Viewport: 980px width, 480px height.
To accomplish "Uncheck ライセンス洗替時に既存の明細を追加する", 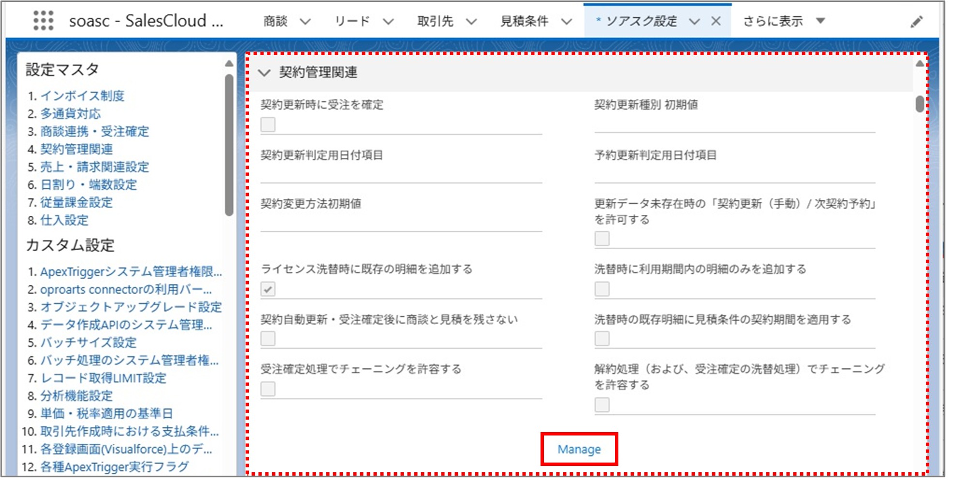I will [267, 289].
